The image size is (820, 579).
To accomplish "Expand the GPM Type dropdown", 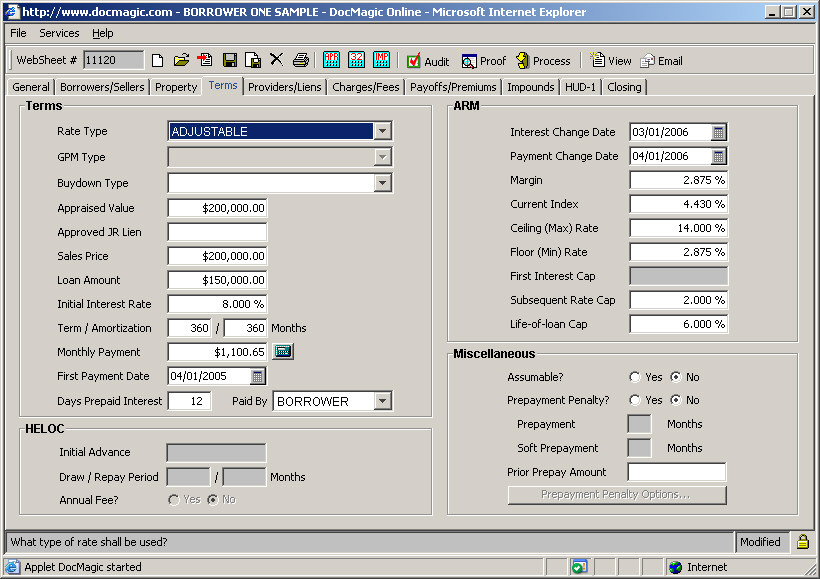I will click(383, 157).
